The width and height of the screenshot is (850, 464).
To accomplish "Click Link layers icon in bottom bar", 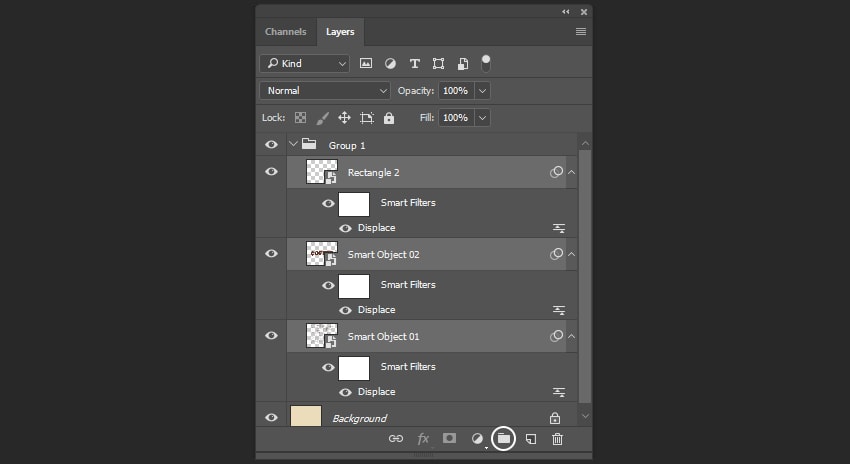I will pos(396,439).
